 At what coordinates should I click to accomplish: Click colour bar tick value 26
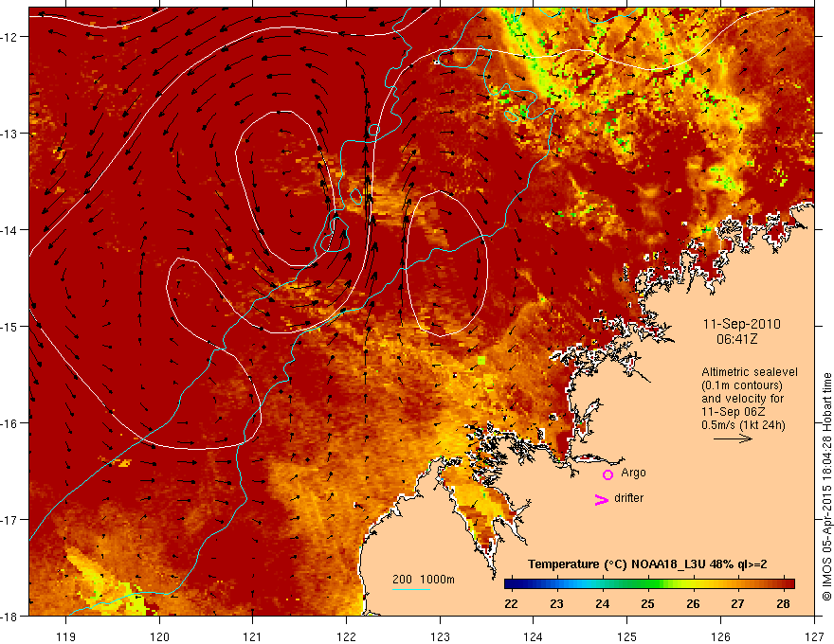point(693,603)
